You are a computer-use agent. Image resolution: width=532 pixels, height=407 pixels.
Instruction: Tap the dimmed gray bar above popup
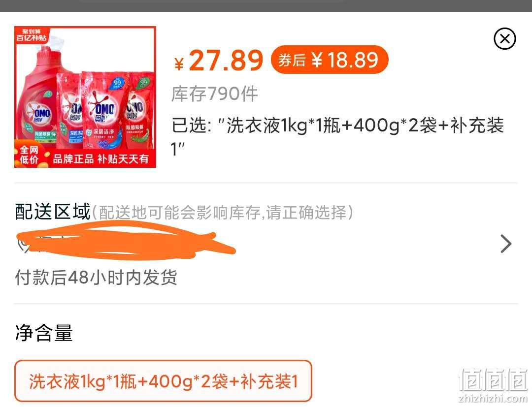266,6
